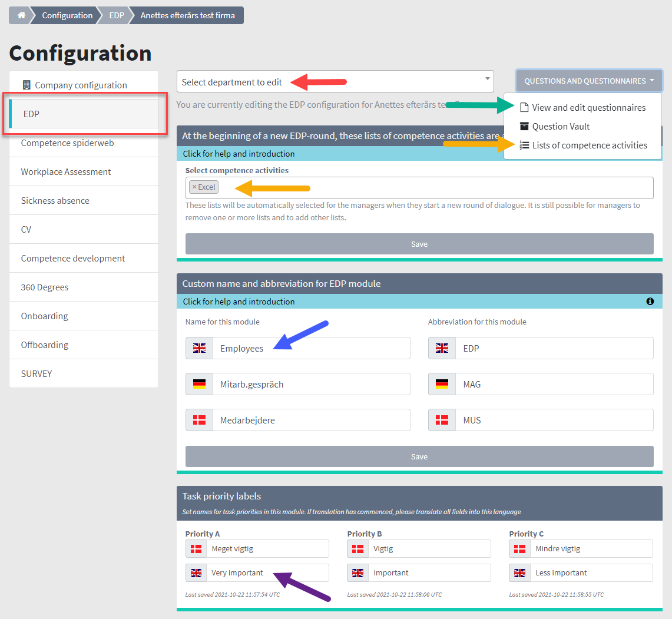Click the English Priority A field 'Very important'

tap(268, 572)
